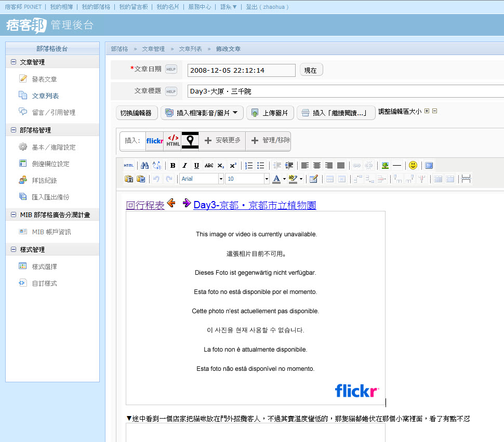Toggle the numbered list
This screenshot has height=442, width=504.
point(249,166)
